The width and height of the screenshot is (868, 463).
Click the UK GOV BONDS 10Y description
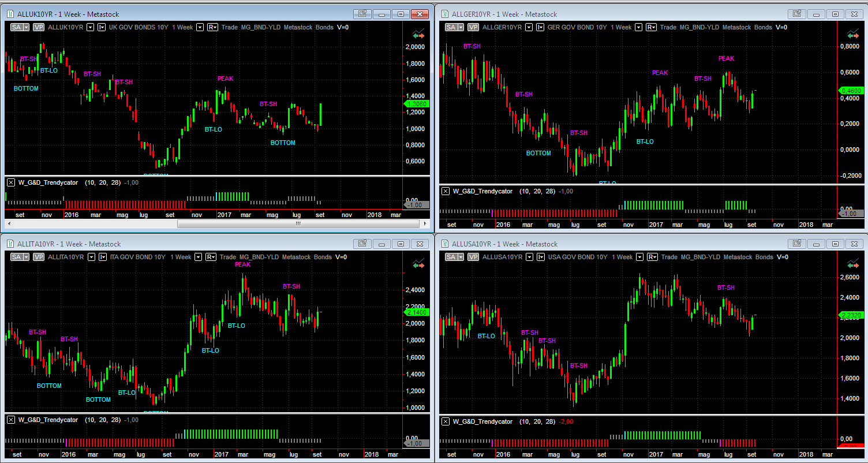coord(139,27)
